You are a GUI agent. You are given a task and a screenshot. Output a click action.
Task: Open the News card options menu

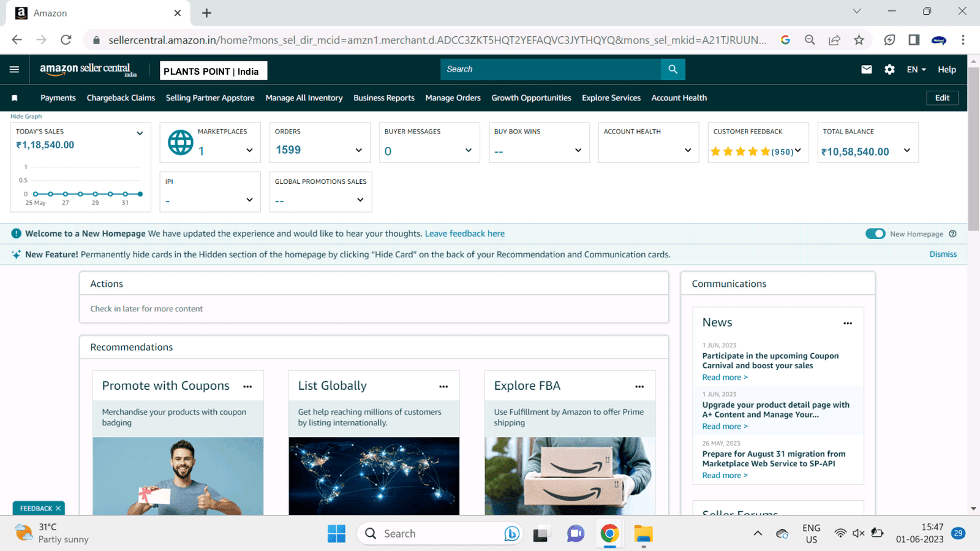(848, 324)
